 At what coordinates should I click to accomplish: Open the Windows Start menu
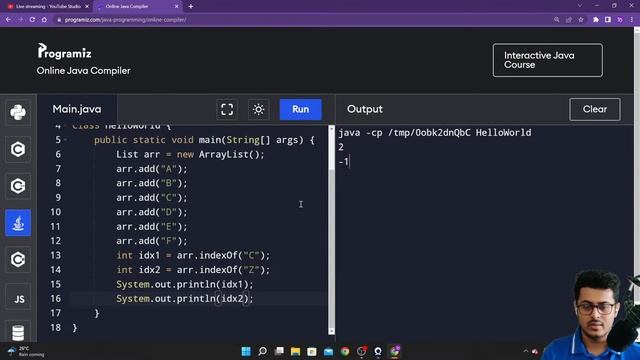[246, 351]
